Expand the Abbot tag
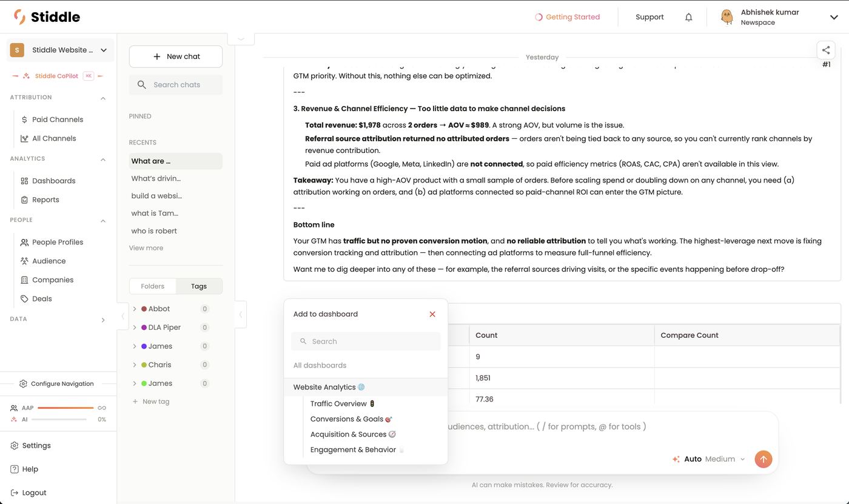Viewport: 849px width, 504px height. tap(135, 309)
